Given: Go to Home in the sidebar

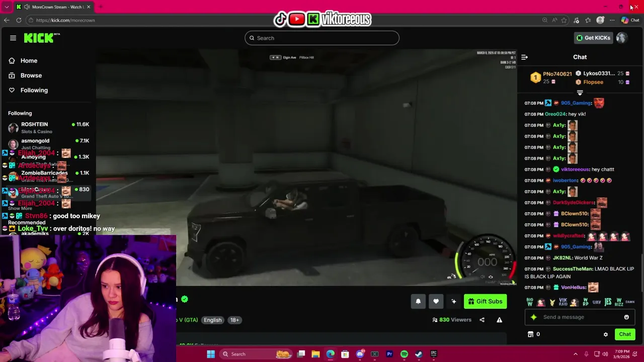Looking at the screenshot, I should tap(29, 60).
